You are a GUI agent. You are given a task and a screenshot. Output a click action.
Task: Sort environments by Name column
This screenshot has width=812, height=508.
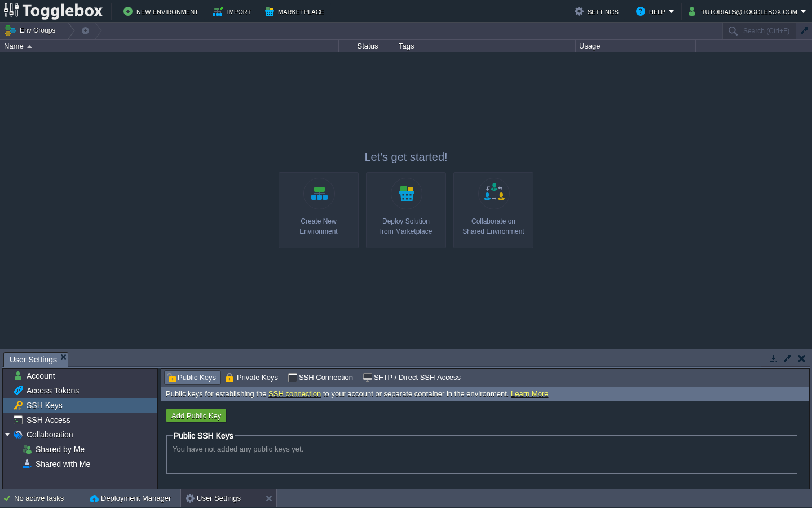(x=169, y=46)
